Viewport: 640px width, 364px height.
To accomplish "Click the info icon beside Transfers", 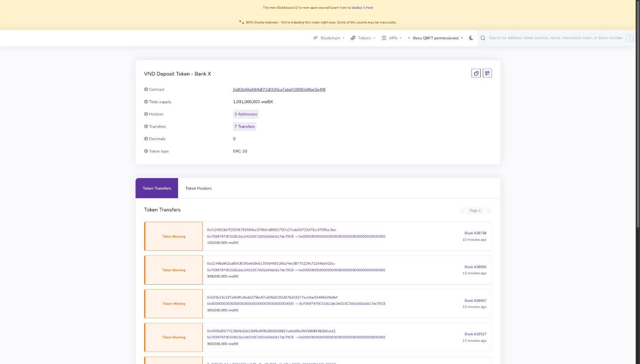I will click(146, 126).
